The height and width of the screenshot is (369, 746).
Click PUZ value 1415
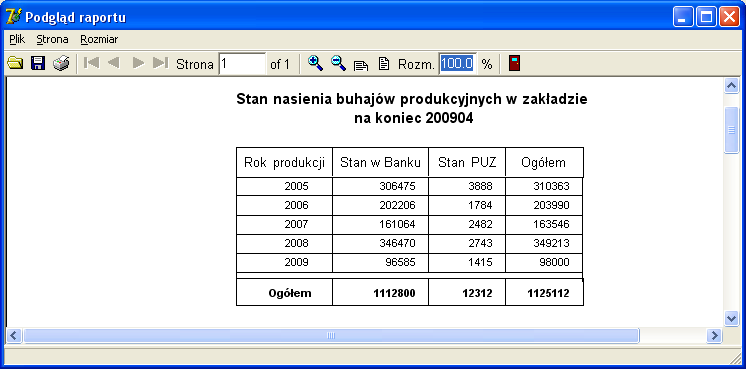(x=480, y=262)
